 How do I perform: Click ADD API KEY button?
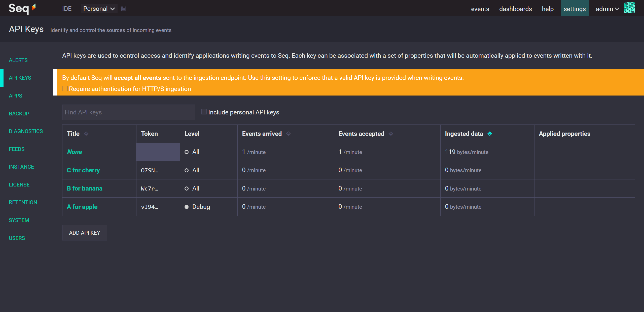(x=85, y=233)
